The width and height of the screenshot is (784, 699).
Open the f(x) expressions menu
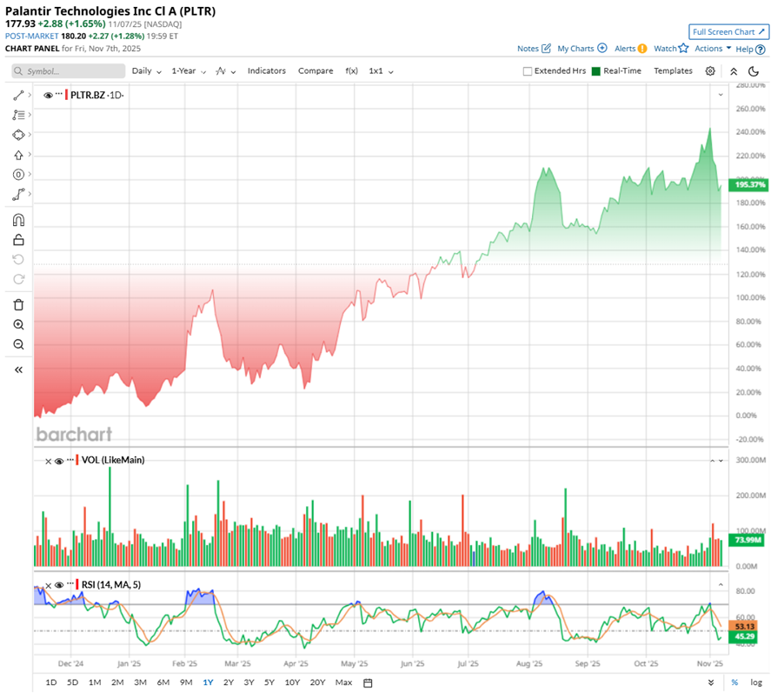click(351, 71)
